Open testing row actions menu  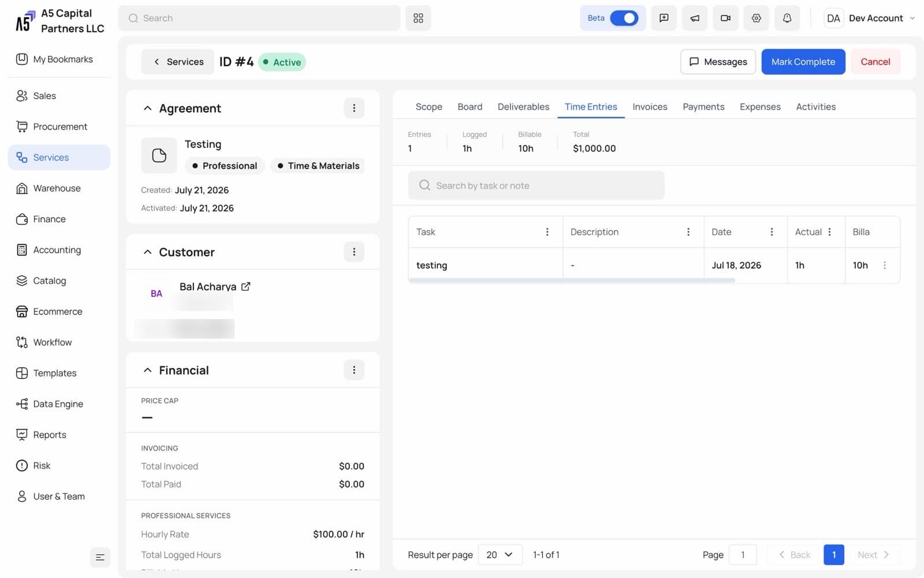[x=884, y=265]
